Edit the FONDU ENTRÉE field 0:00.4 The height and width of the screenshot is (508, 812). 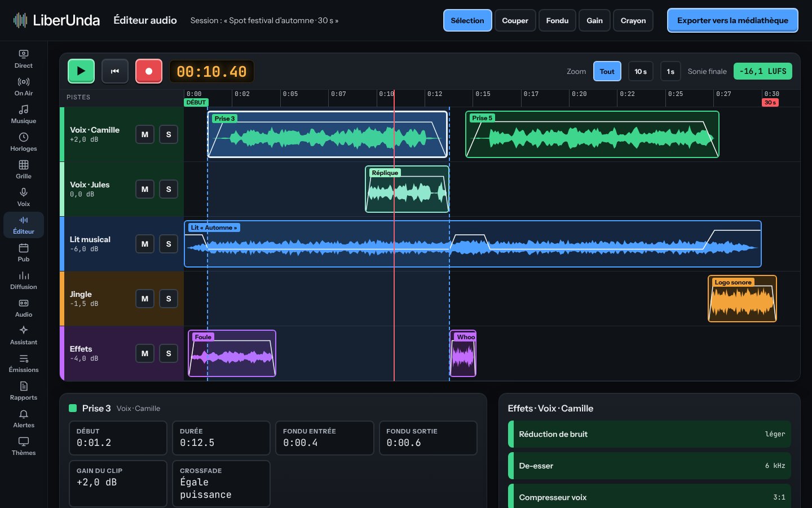click(x=324, y=438)
